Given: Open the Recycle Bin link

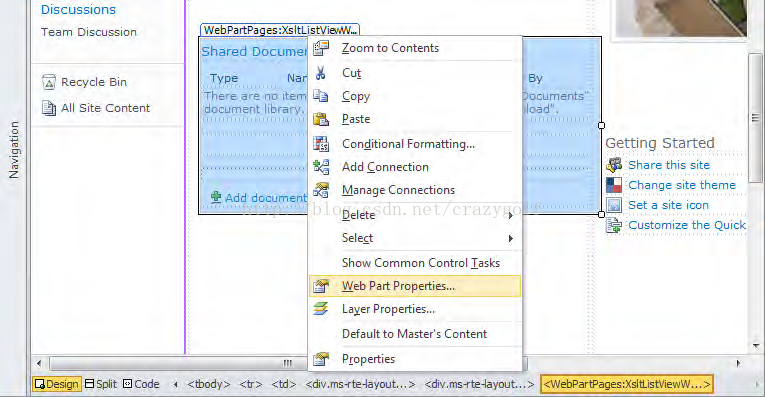Looking at the screenshot, I should tap(94, 82).
